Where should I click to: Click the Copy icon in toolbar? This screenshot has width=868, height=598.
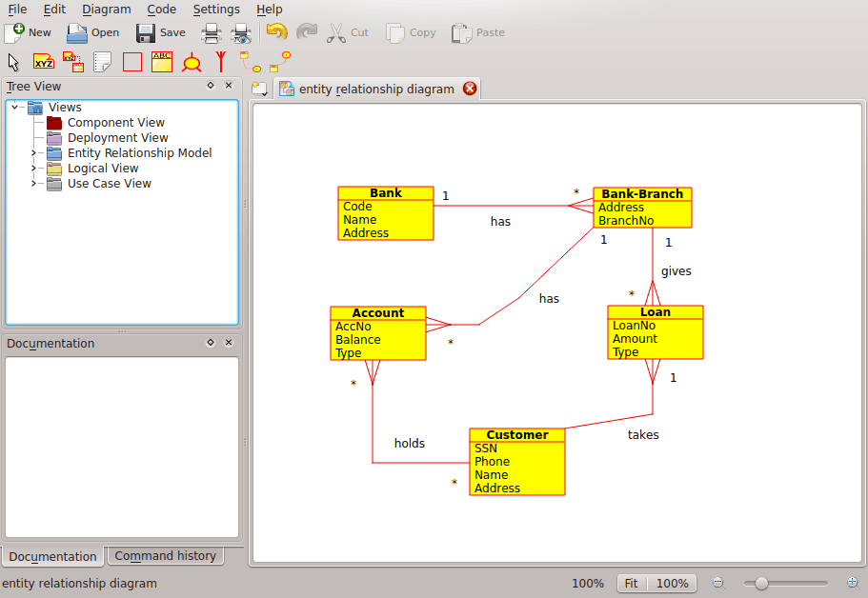[395, 32]
